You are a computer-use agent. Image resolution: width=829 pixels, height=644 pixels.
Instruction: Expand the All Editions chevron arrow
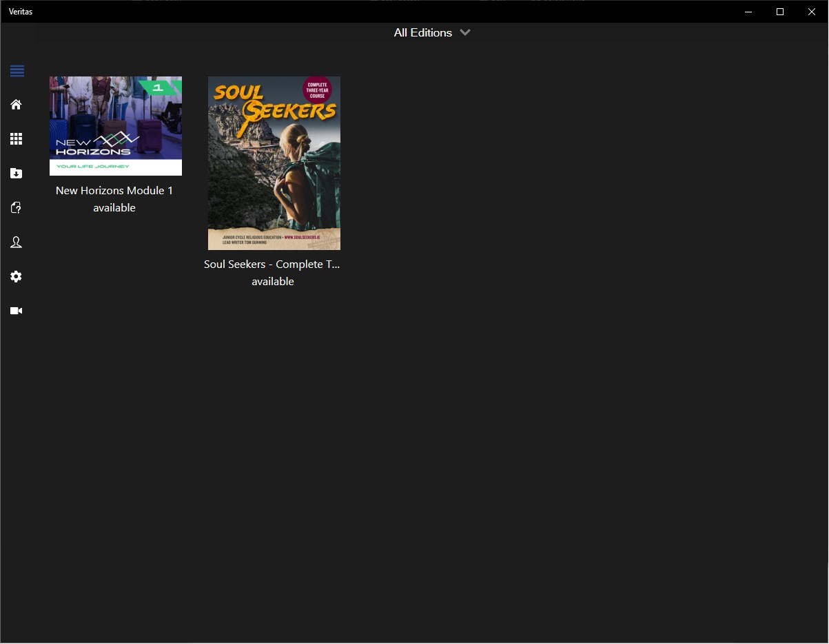tap(465, 32)
